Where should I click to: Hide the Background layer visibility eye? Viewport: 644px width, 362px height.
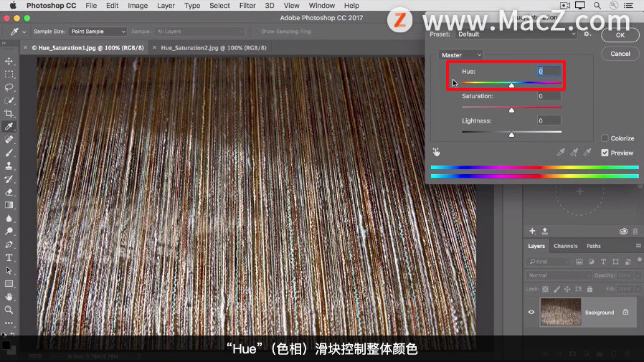point(531,312)
